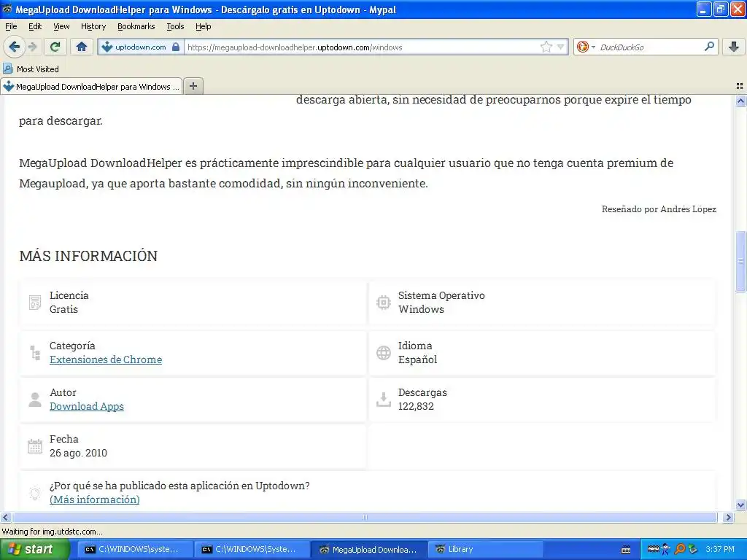Focus the address bar URL field
Screen dimensions: 747x560
[362, 47]
